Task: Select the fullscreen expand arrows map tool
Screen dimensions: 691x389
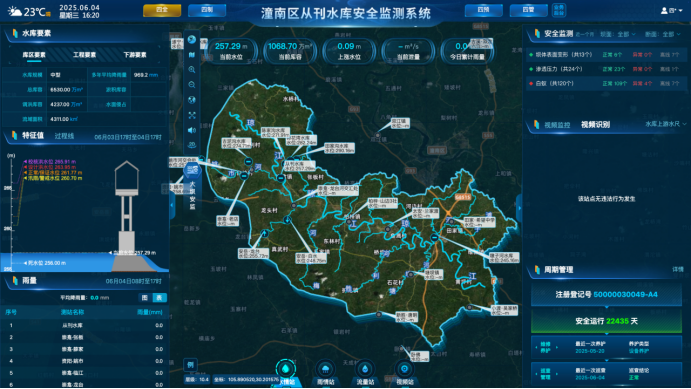Action: point(192,115)
